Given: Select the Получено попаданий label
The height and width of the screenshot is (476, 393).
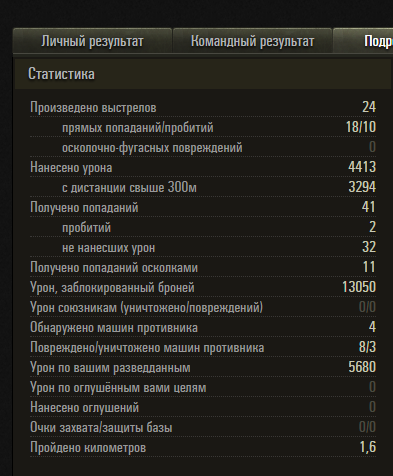Looking at the screenshot, I should click(84, 208).
